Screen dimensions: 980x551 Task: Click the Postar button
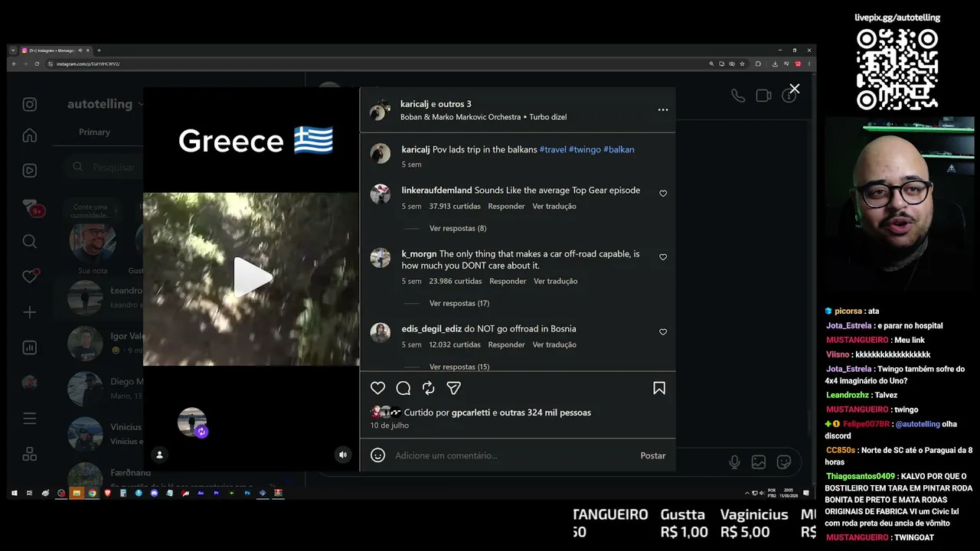(653, 455)
